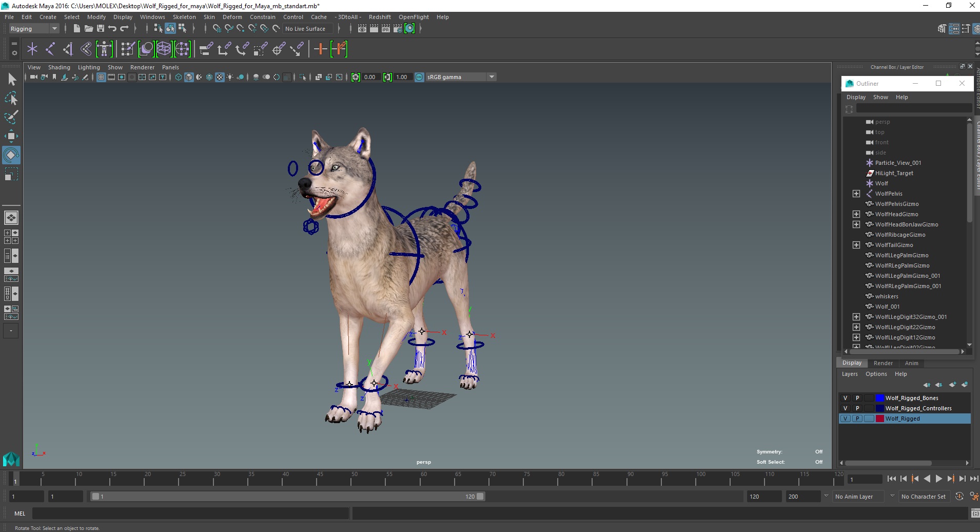
Task: Open the Deform menu
Action: (x=232, y=17)
